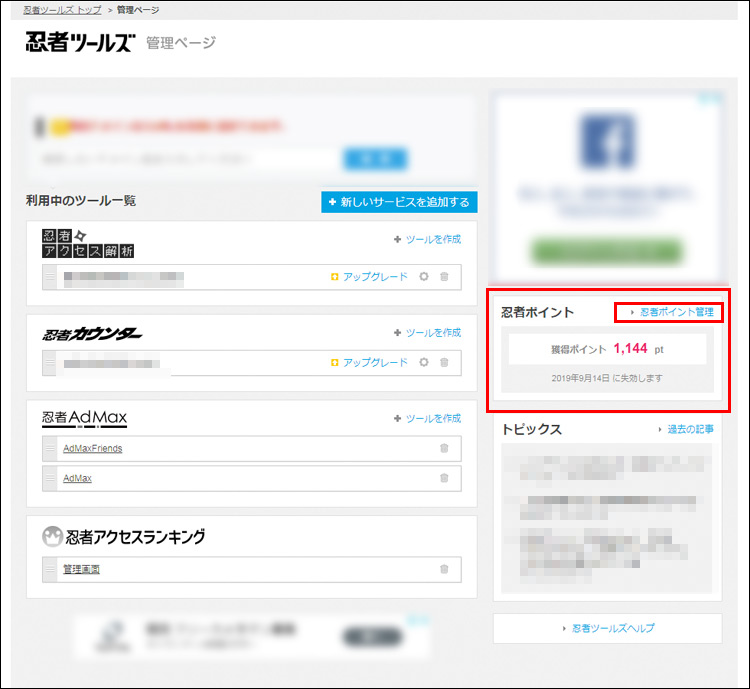
Task: Click the blurred search input field
Action: [190, 159]
